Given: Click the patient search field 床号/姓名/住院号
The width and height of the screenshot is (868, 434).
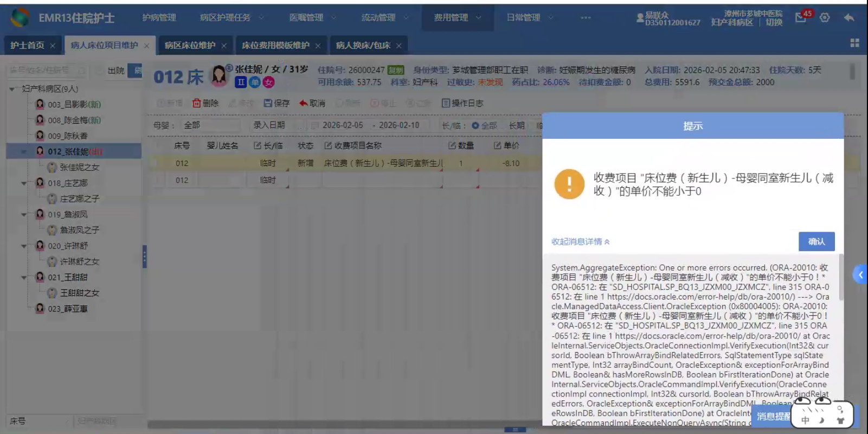Looking at the screenshot, I should 46,71.
